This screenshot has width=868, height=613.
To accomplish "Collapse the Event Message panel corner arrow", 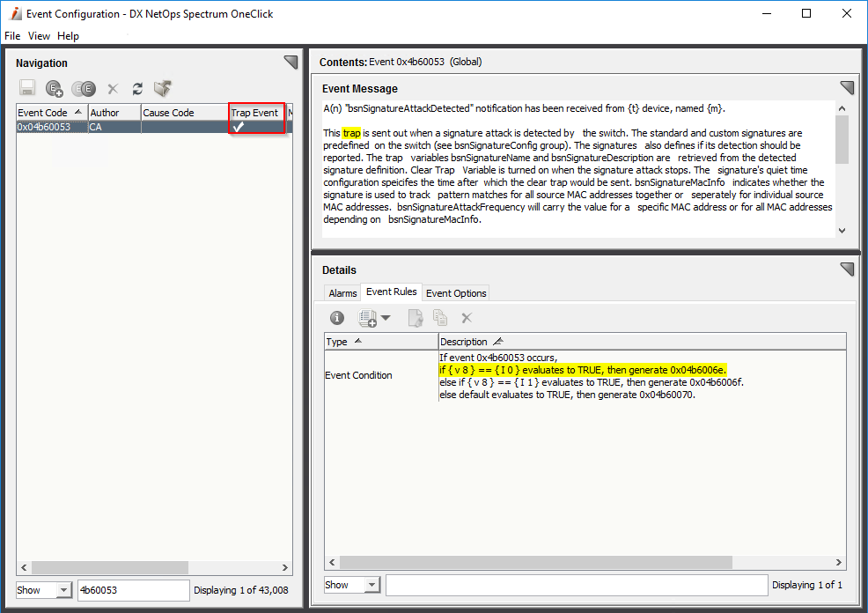I will click(x=847, y=88).
